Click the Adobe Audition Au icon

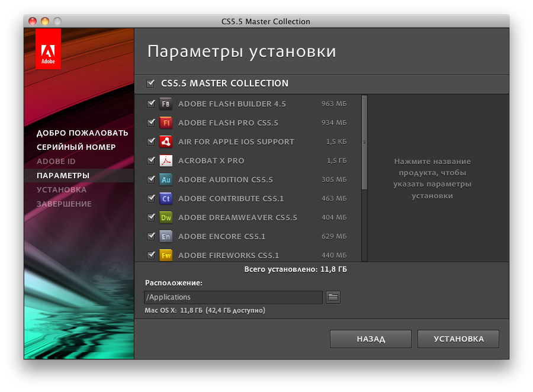[x=166, y=179]
